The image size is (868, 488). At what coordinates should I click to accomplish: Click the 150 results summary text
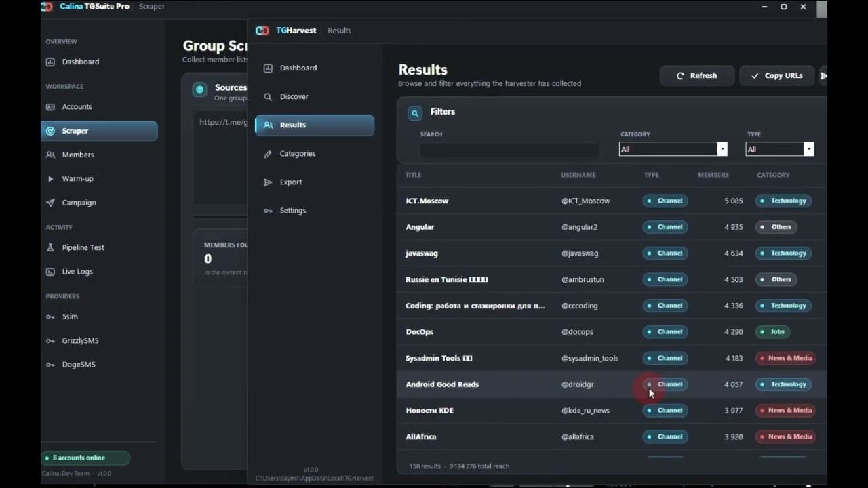(426, 466)
